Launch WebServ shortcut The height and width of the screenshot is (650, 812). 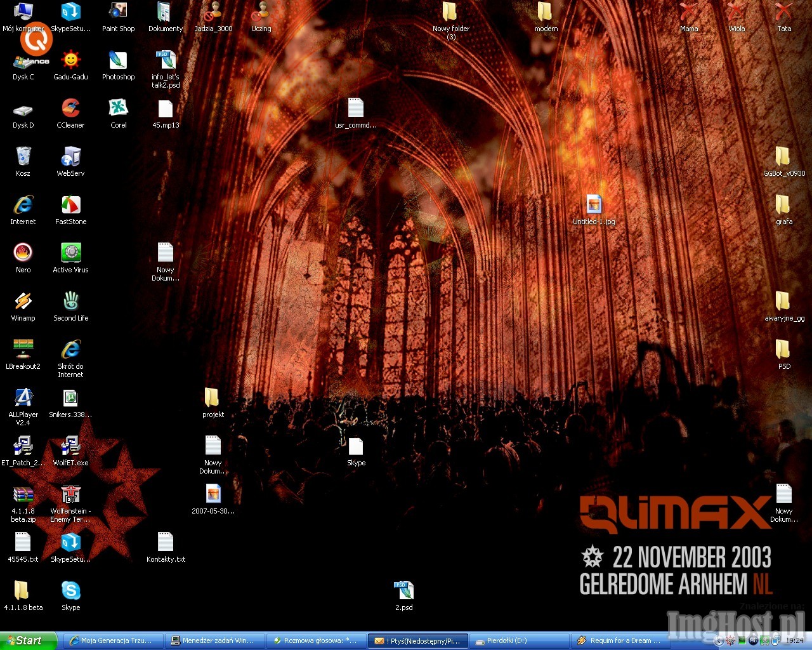click(x=70, y=162)
